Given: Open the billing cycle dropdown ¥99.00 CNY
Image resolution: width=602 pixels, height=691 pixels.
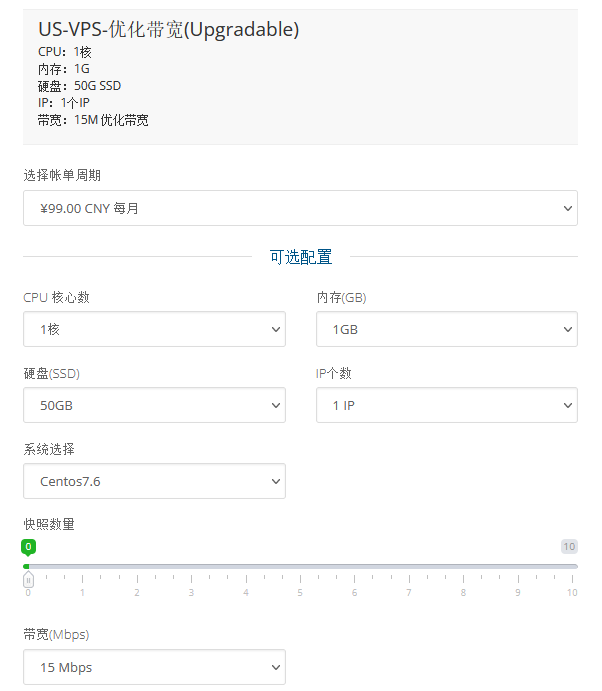Looking at the screenshot, I should [300, 208].
